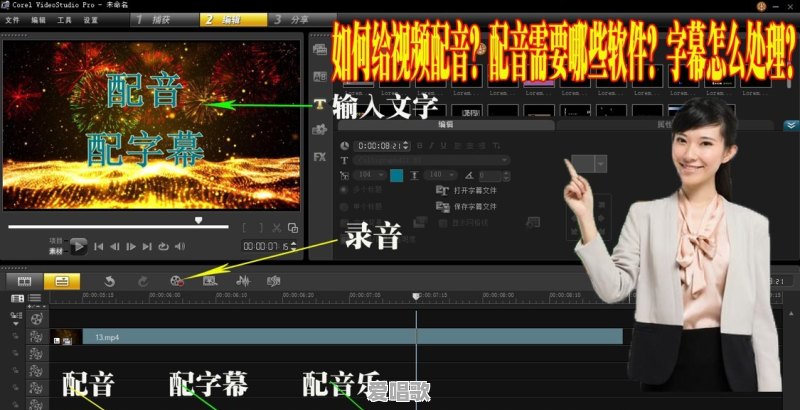Screen dimensions: 800x410
Task: Open the 文件 menu
Action: tap(12, 20)
